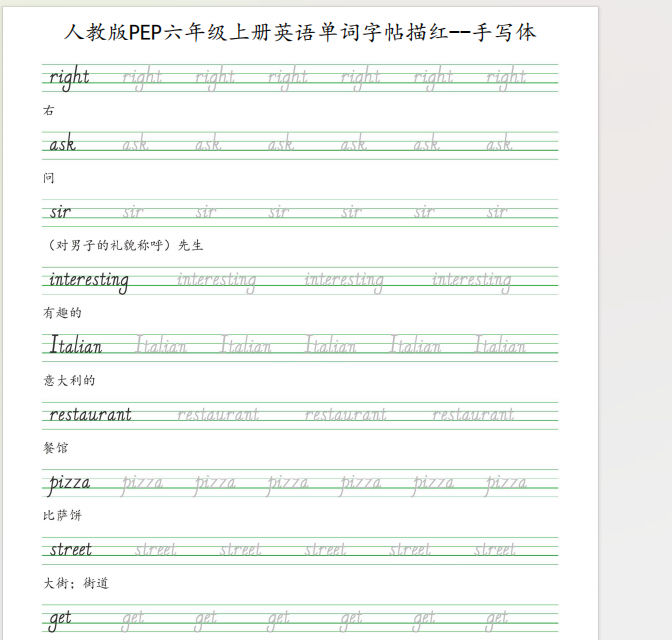672x640 pixels.
Task: Select the Chinese translation "问"
Action: point(49,178)
